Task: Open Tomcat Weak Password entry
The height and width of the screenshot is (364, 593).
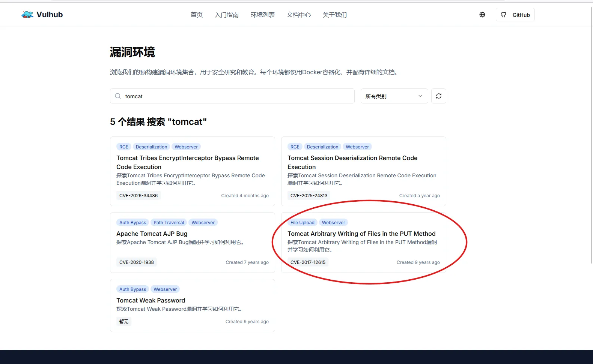Action: pos(151,300)
